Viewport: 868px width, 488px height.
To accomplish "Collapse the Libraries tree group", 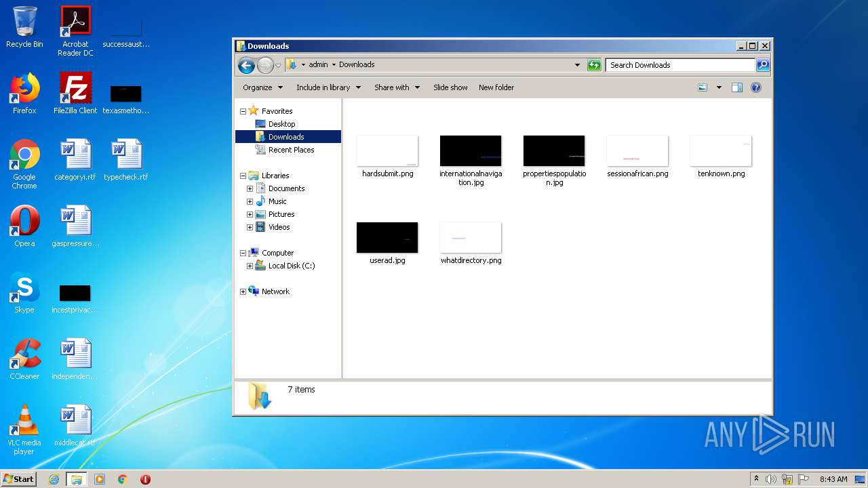I will pos(243,176).
